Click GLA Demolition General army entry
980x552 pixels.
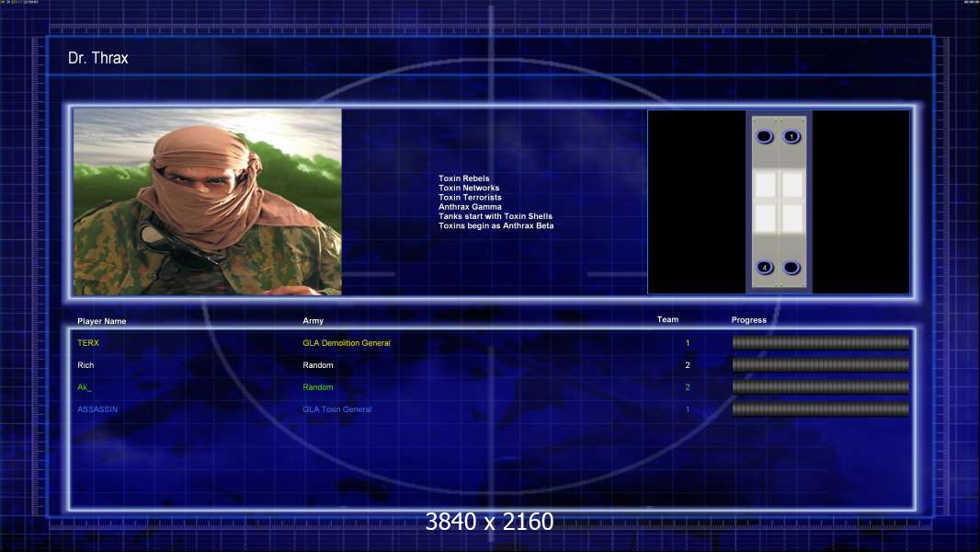(347, 342)
